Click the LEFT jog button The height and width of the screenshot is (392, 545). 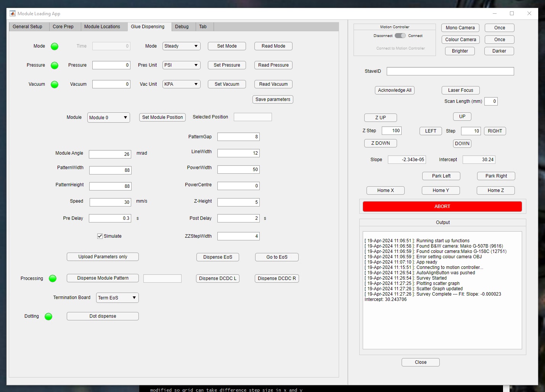tap(431, 131)
